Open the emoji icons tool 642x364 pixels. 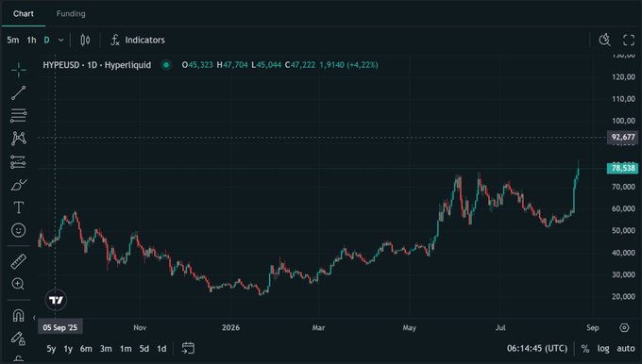pos(19,230)
